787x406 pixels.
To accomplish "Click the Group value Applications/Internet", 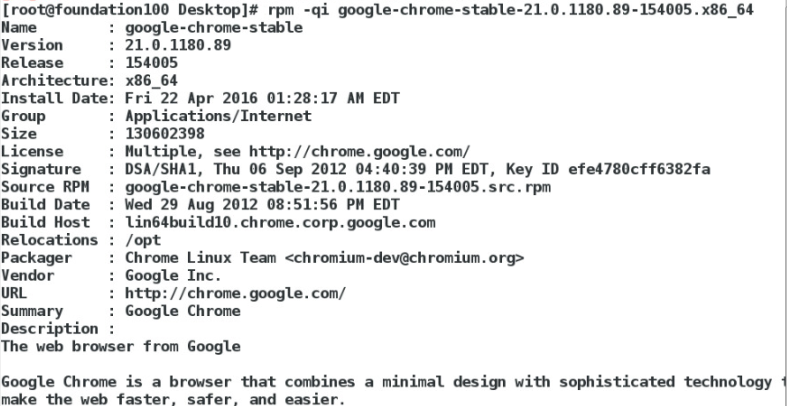I will pyautogui.click(x=218, y=116).
